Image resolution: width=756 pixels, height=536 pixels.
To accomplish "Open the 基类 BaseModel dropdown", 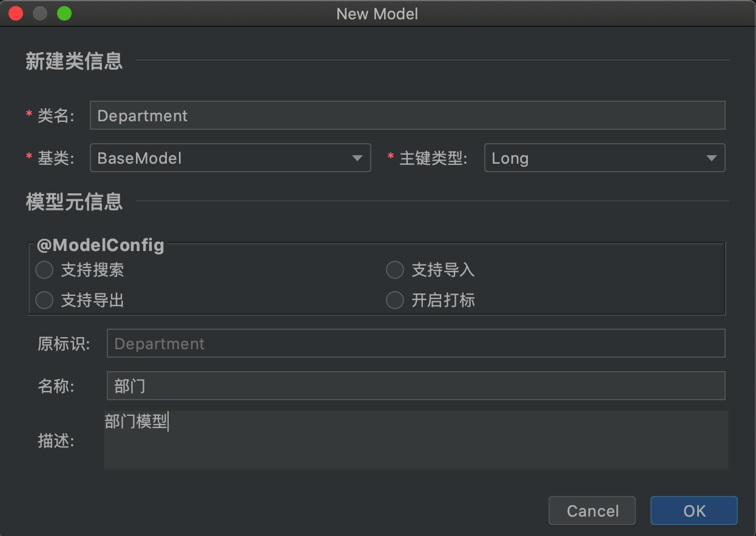I will [x=230, y=158].
